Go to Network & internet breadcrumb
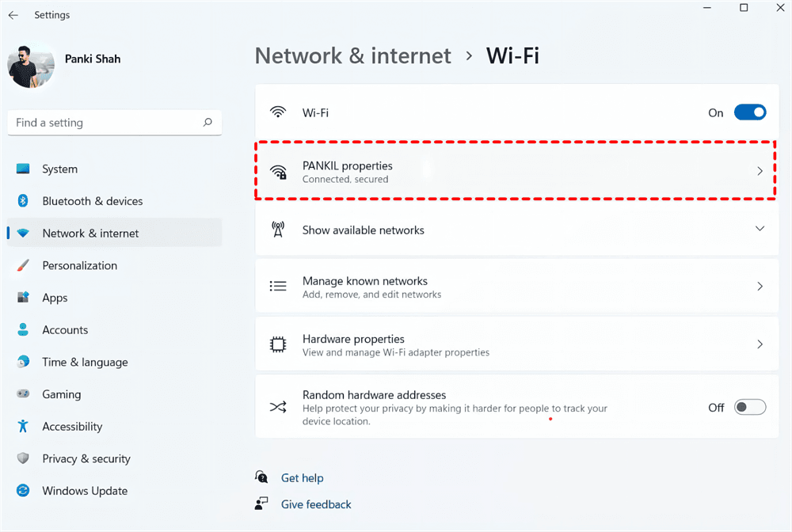792x532 pixels. point(353,56)
